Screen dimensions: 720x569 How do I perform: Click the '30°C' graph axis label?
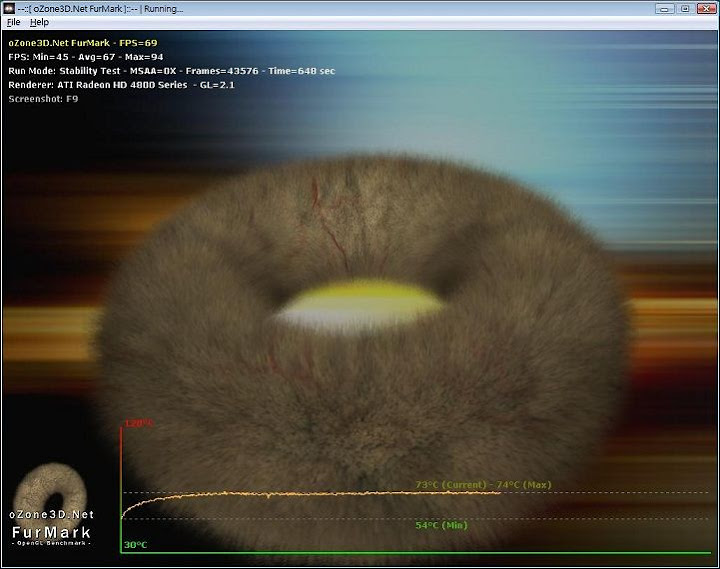point(135,545)
